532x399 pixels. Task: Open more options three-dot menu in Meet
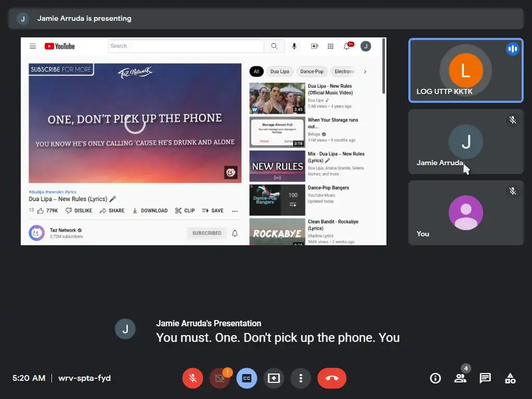[x=301, y=378]
